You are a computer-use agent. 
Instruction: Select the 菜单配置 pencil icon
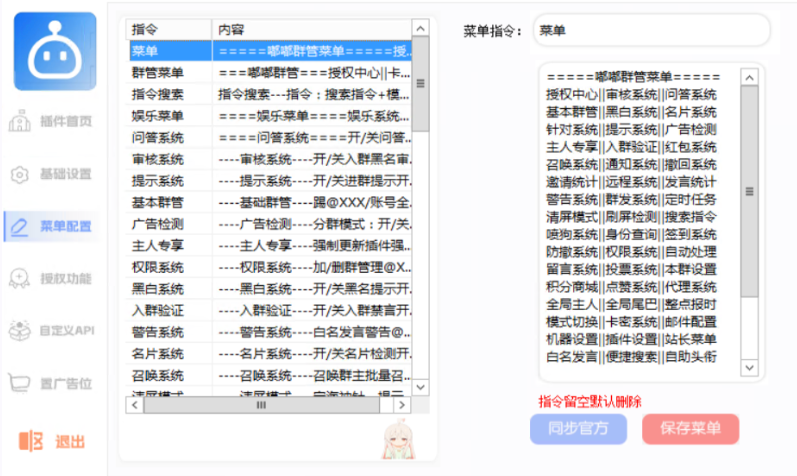(x=19, y=226)
